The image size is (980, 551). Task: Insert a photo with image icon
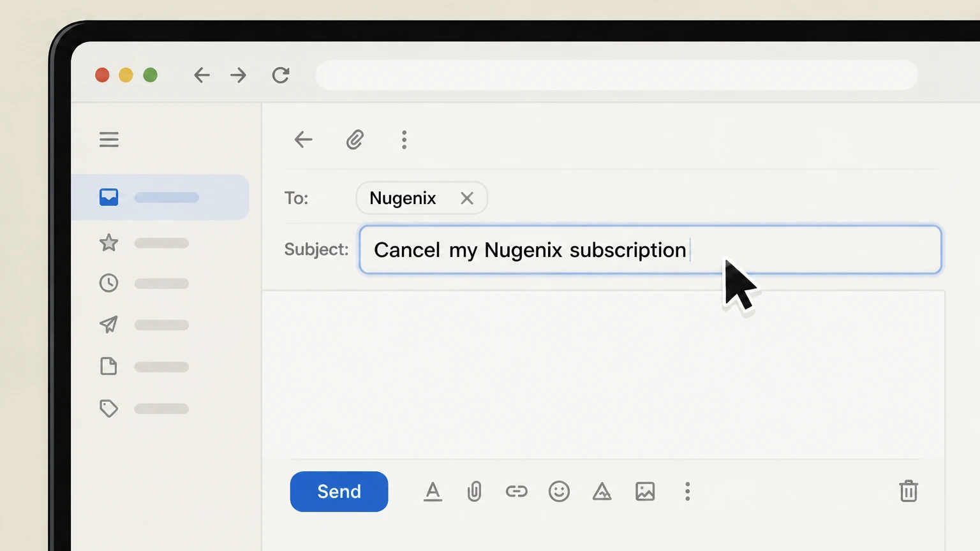(x=645, y=491)
